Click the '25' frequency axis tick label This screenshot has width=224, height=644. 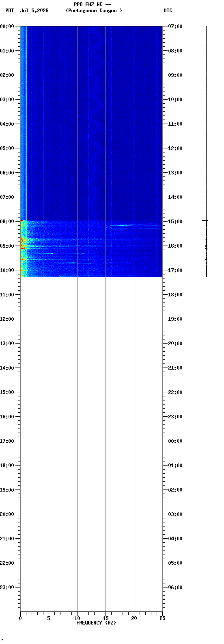[x=162, y=618]
